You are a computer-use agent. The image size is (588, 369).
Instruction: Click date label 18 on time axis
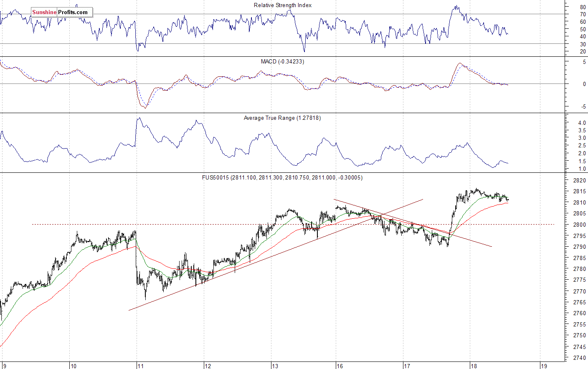474,366
